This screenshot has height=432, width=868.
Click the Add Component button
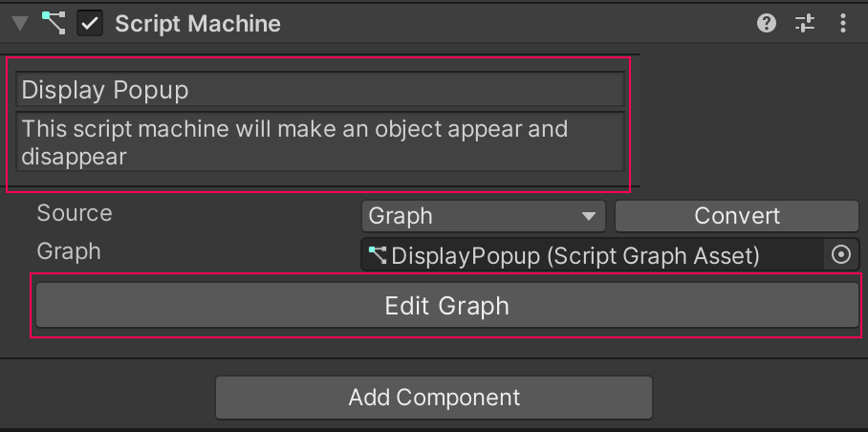tap(434, 397)
